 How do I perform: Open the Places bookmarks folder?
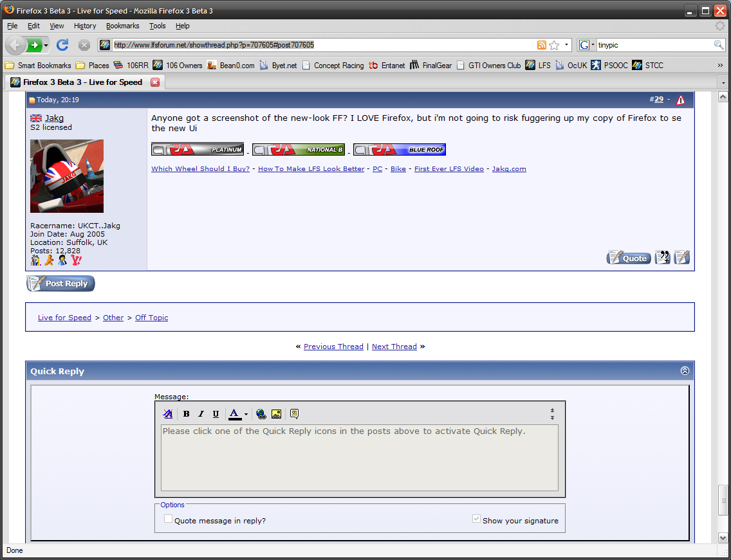92,65
